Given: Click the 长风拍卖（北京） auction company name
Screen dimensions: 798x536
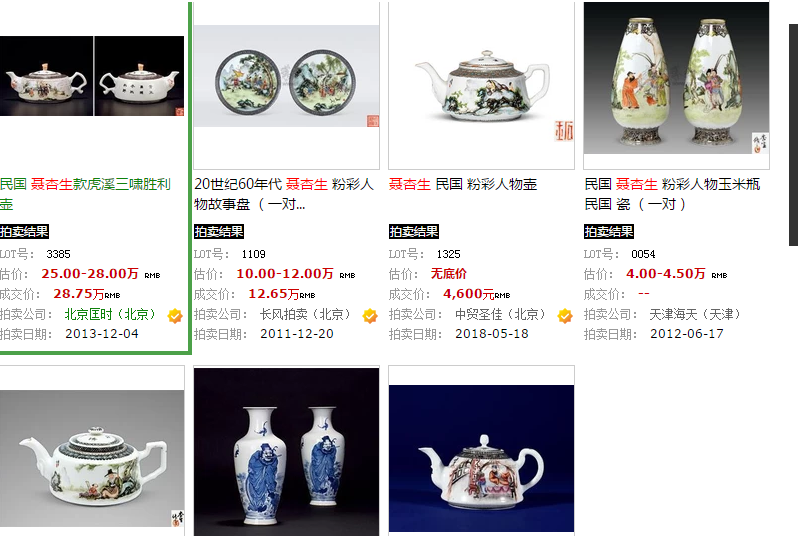Looking at the screenshot, I should point(305,314).
